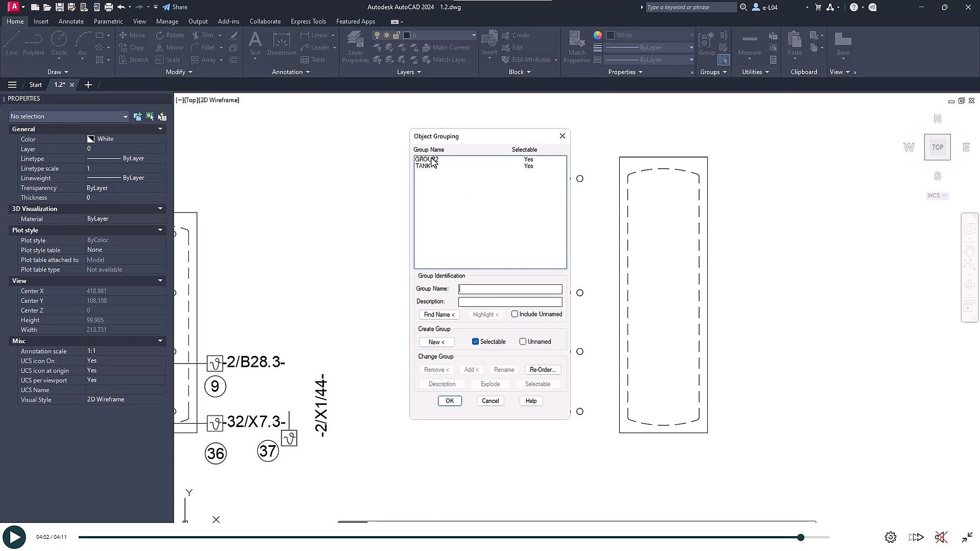This screenshot has width=980, height=551.
Task: Uncheck the Selectable checkbox in Create Group
Action: (475, 342)
